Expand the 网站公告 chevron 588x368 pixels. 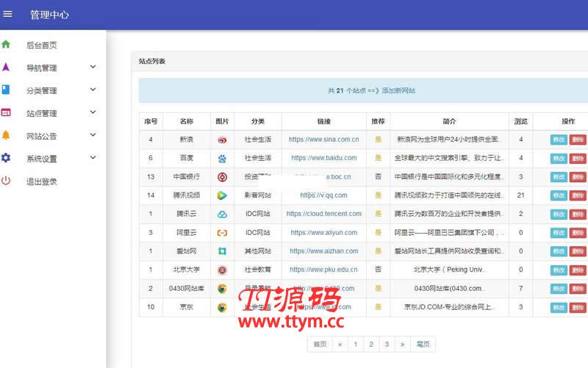(x=93, y=135)
